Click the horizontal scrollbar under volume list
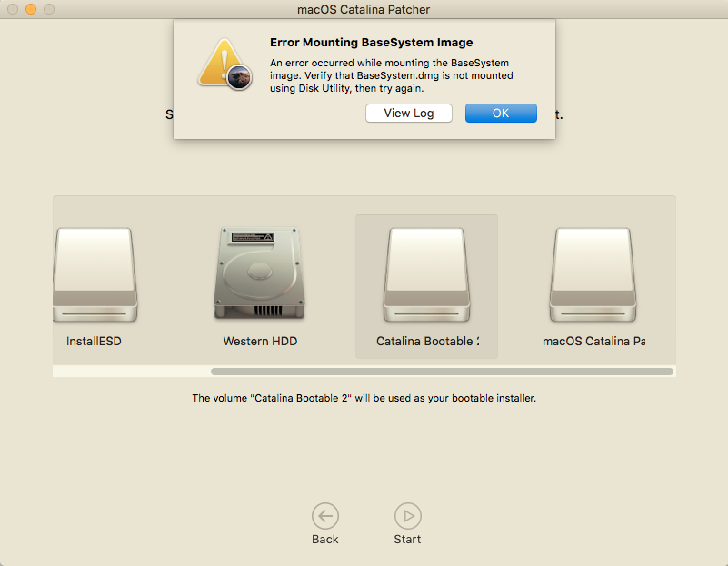728x566 pixels. pyautogui.click(x=442, y=372)
